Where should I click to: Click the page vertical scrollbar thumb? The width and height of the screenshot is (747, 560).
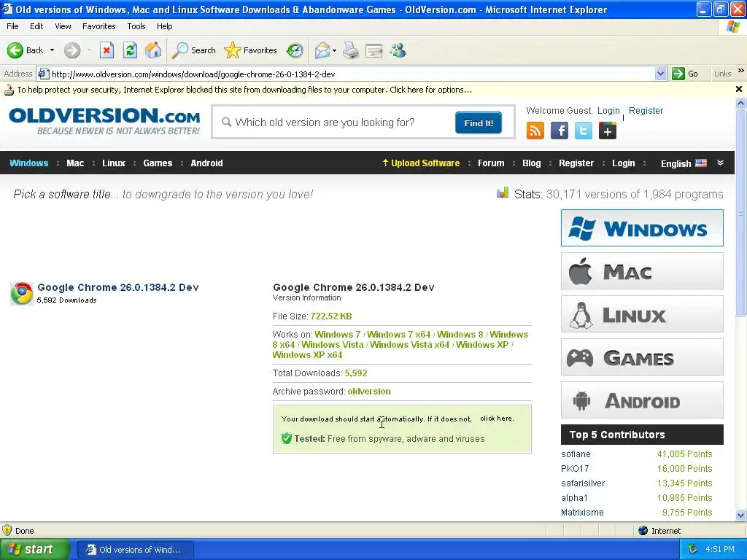tap(740, 212)
